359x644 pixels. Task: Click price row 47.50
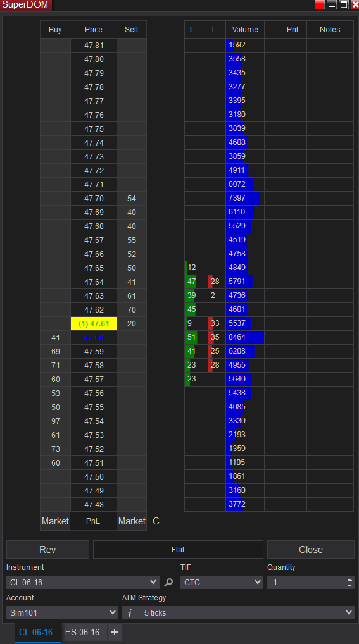tap(94, 477)
